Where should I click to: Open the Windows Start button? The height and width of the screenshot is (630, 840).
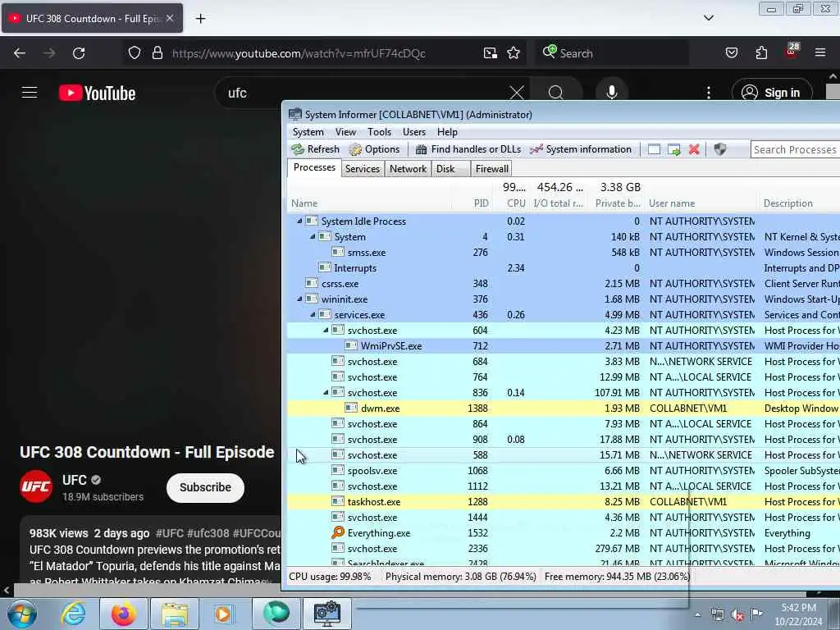[22, 614]
